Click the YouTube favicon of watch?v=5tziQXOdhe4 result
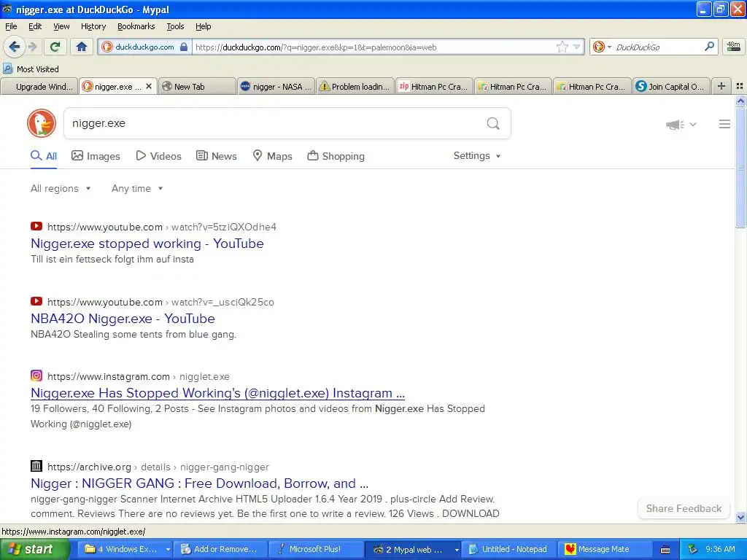747x560 pixels. pos(36,227)
